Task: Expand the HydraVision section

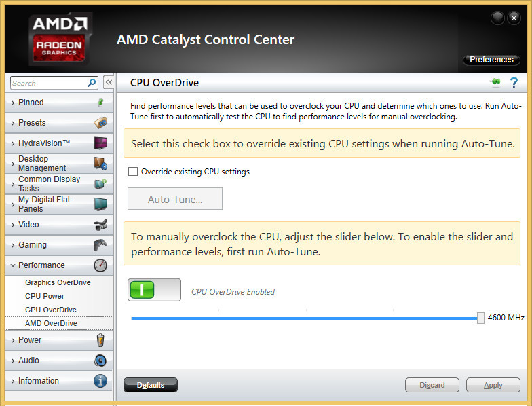Action: pyautogui.click(x=44, y=143)
